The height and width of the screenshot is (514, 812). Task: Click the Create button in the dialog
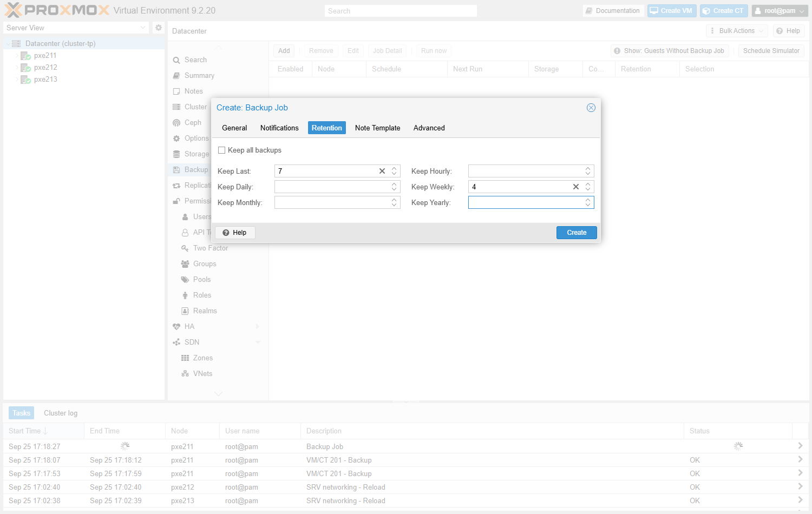pos(577,233)
